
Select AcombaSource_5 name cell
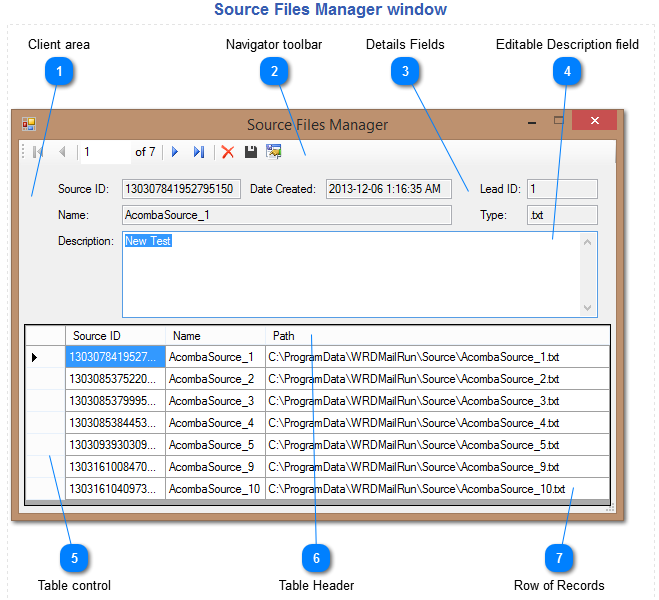coord(216,445)
